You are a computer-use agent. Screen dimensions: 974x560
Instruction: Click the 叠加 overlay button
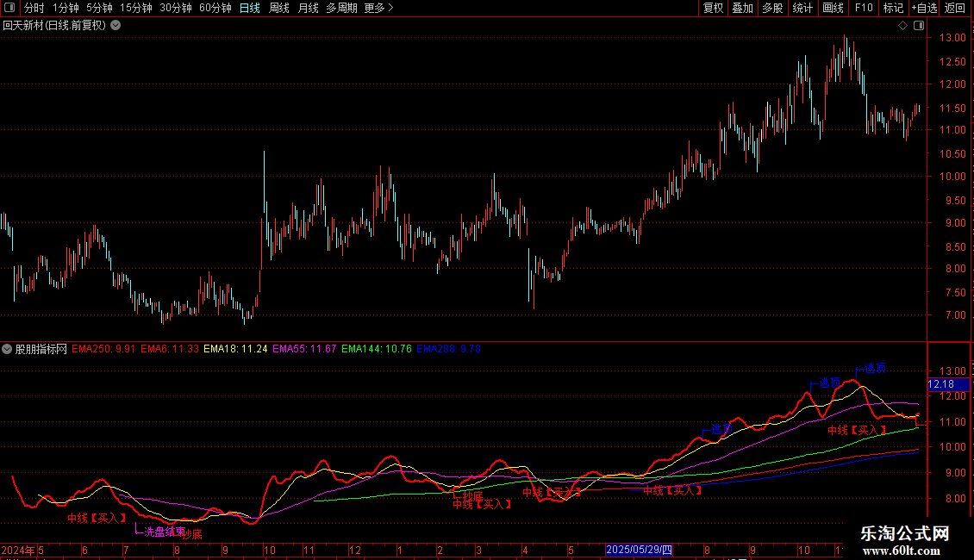tap(742, 8)
